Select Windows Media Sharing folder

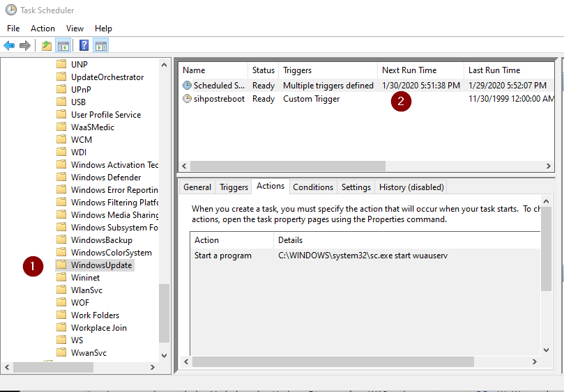tap(114, 215)
